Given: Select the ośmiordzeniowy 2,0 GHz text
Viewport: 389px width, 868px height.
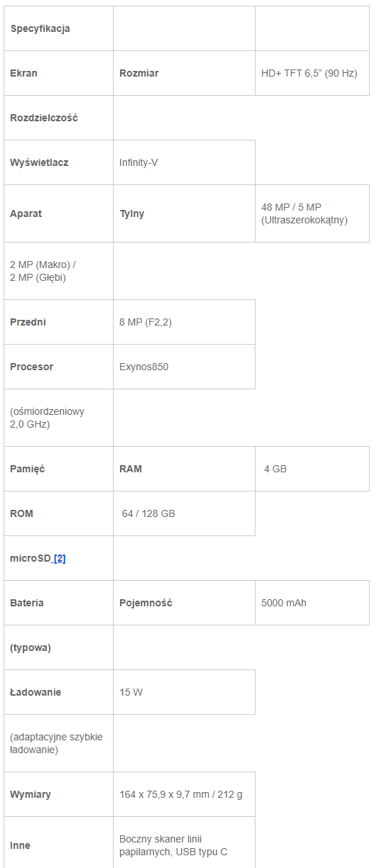Looking at the screenshot, I should pos(47,418).
